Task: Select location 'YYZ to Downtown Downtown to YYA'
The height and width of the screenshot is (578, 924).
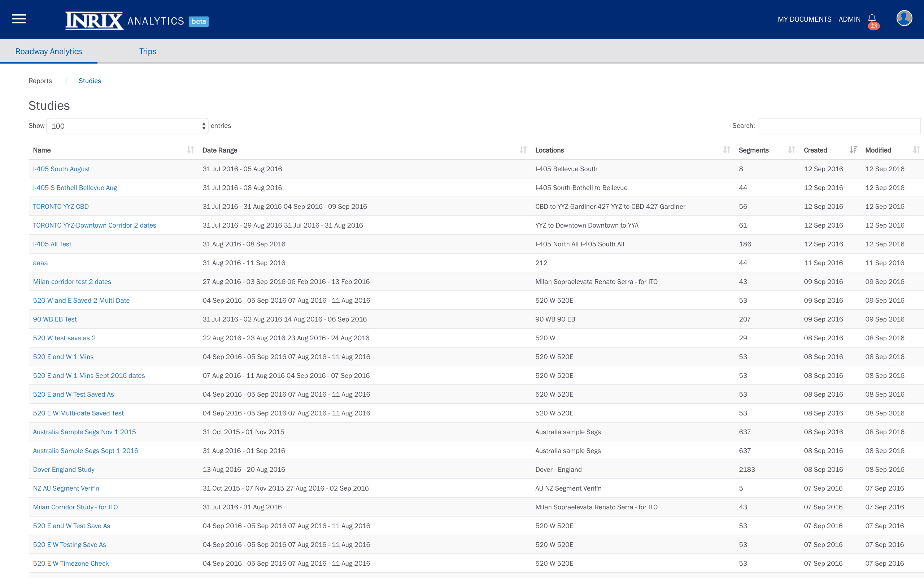Action: 587,225
